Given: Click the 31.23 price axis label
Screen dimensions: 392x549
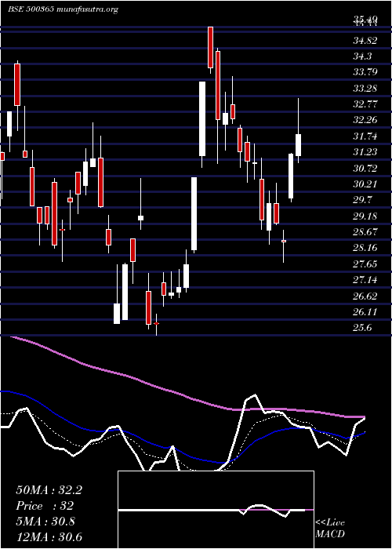Looking at the screenshot, I should (365, 152).
